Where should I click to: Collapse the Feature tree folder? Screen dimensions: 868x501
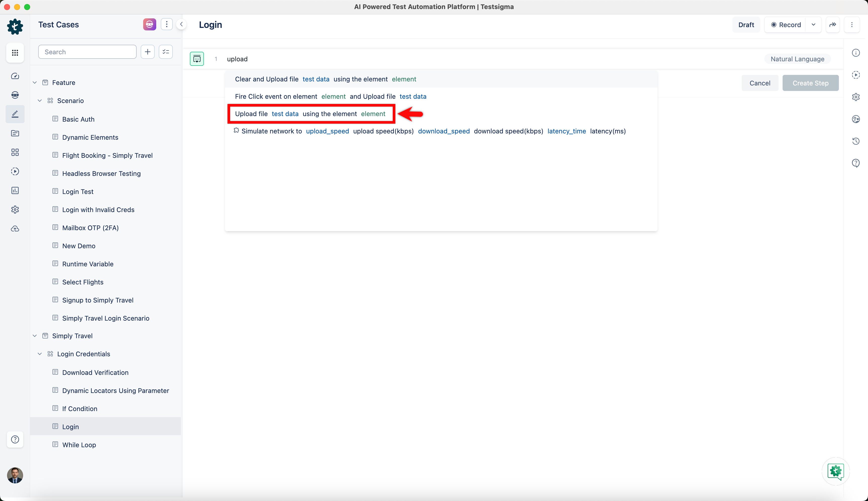[35, 83]
